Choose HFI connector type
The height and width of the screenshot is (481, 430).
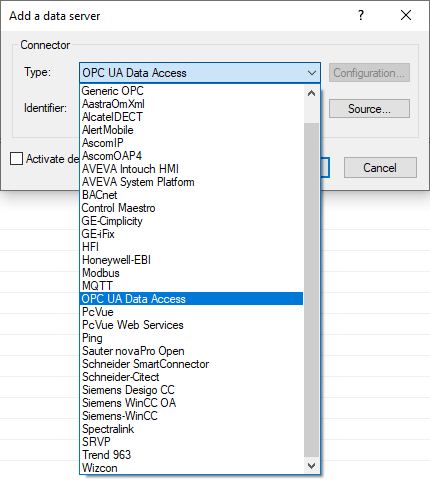(x=192, y=247)
